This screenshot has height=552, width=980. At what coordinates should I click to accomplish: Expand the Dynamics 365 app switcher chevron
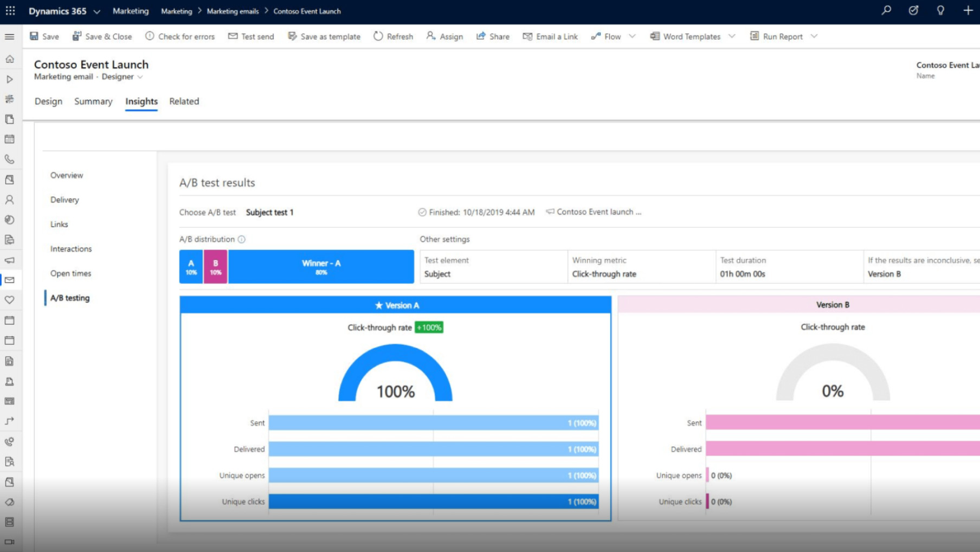(96, 11)
